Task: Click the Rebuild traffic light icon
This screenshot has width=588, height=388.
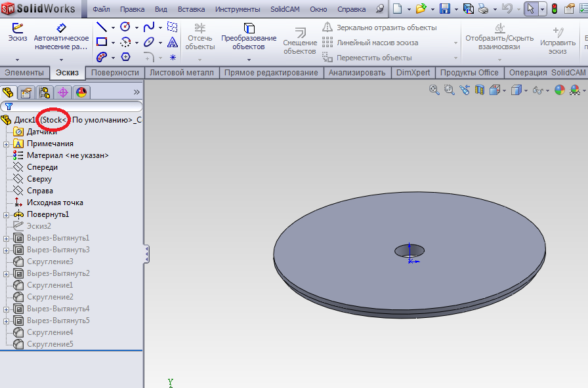Action: tap(554, 9)
